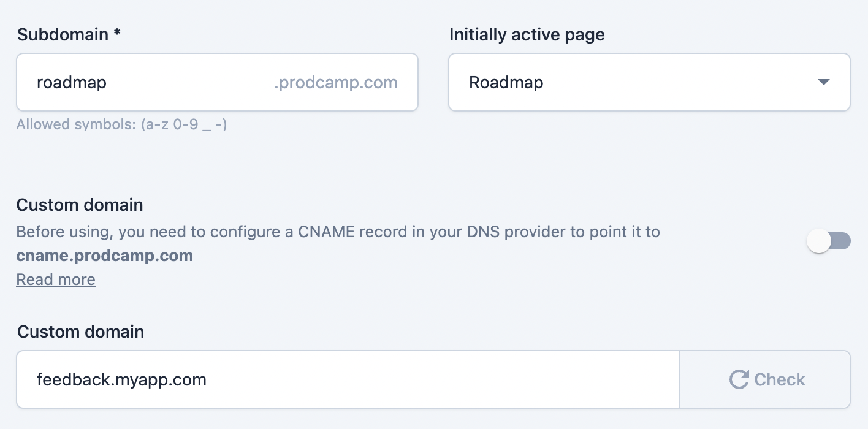Viewport: 868px width, 429px height.
Task: Click the Custom domain section heading
Action: point(80,205)
